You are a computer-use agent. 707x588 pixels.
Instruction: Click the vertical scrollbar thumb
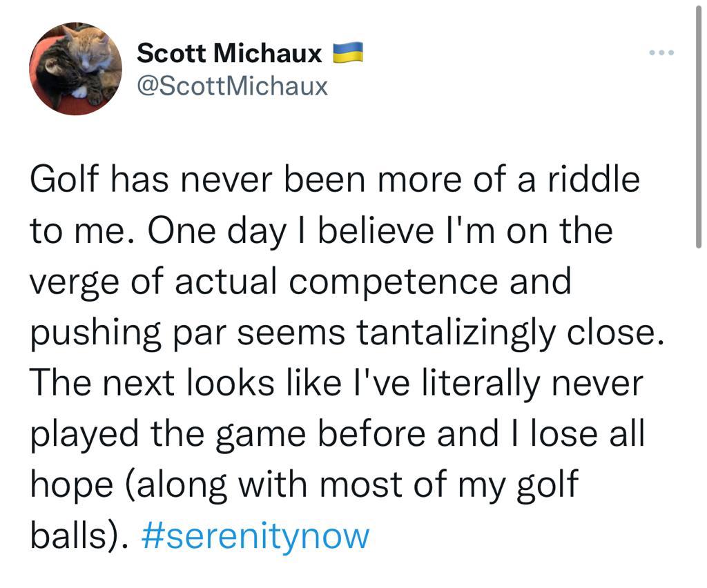[x=699, y=124]
